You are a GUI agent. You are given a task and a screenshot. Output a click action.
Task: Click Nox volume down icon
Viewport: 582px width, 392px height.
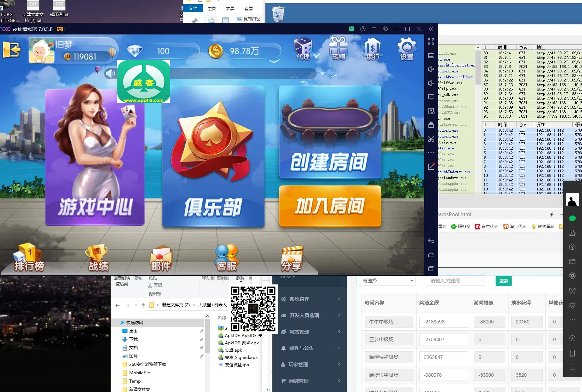[x=431, y=83]
